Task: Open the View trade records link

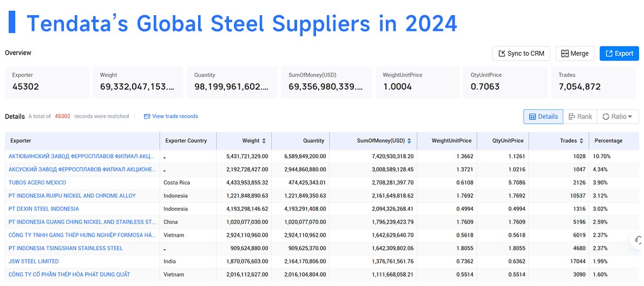Action: pos(171,116)
